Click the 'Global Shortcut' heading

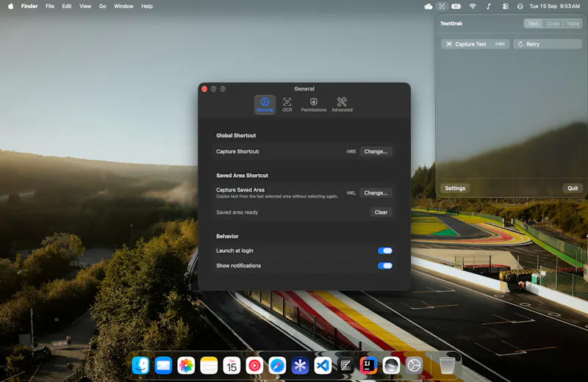click(x=236, y=135)
